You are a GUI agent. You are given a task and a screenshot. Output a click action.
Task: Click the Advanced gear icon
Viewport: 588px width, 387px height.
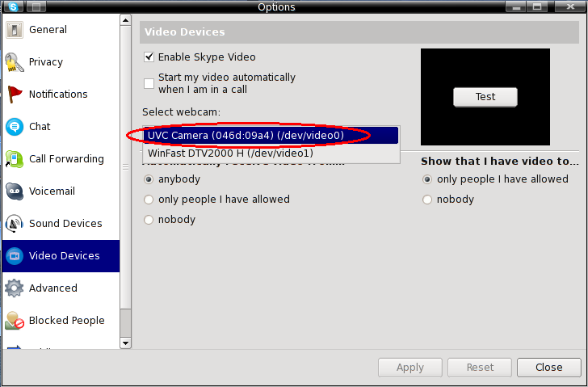(15, 288)
